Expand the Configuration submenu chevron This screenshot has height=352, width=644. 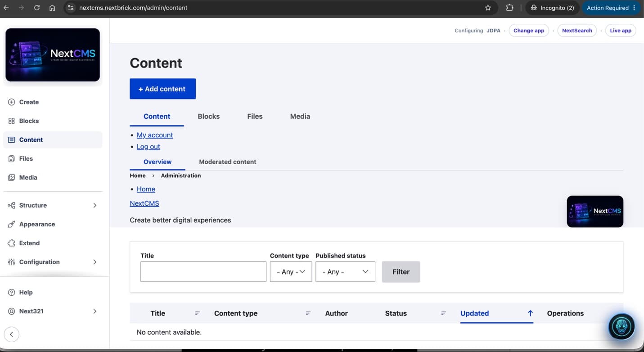point(95,262)
